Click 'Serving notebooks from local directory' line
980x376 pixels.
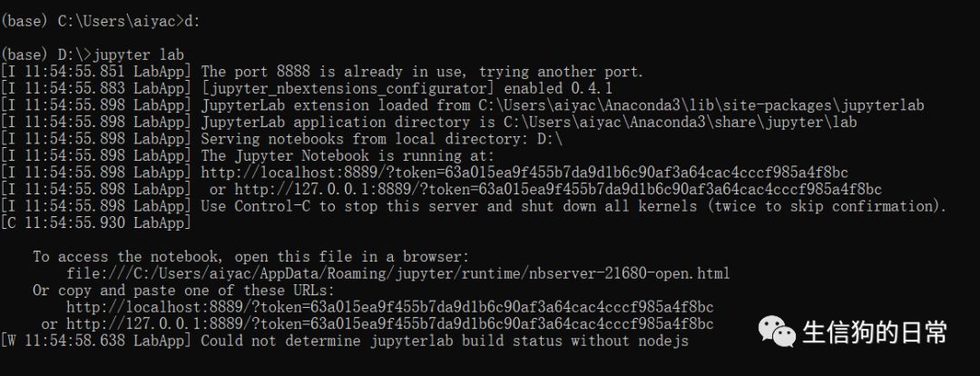(381, 139)
